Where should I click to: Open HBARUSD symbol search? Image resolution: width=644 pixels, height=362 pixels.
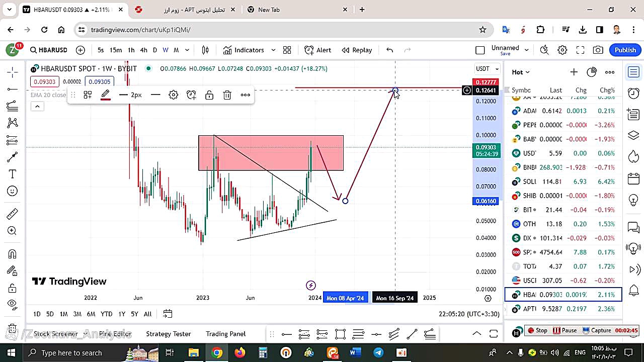click(49, 50)
